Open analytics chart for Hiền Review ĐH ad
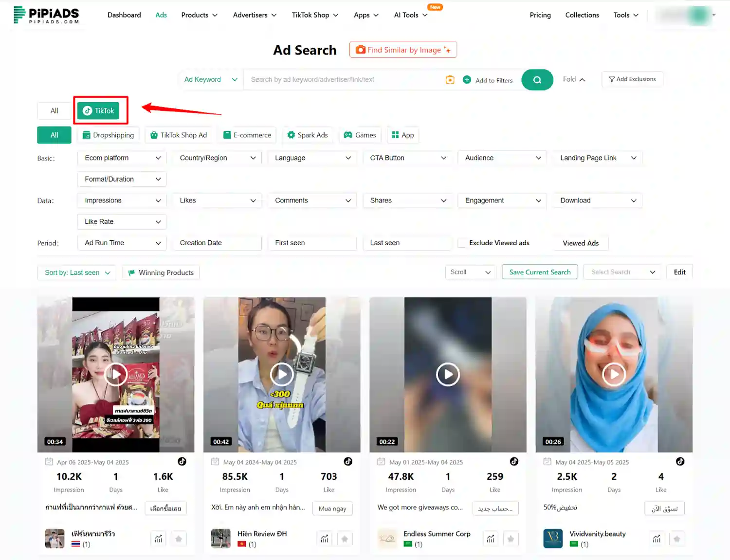Screen dimensions: 730x560 point(324,539)
